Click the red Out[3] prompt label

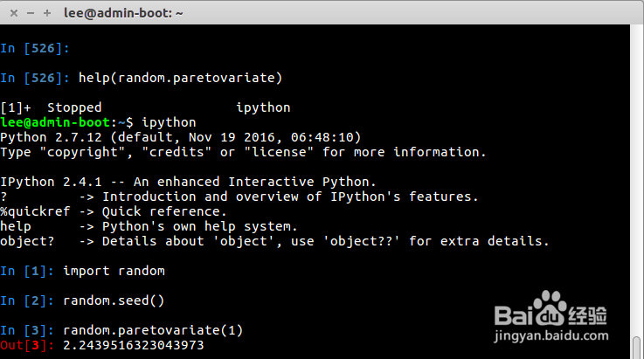27,345
